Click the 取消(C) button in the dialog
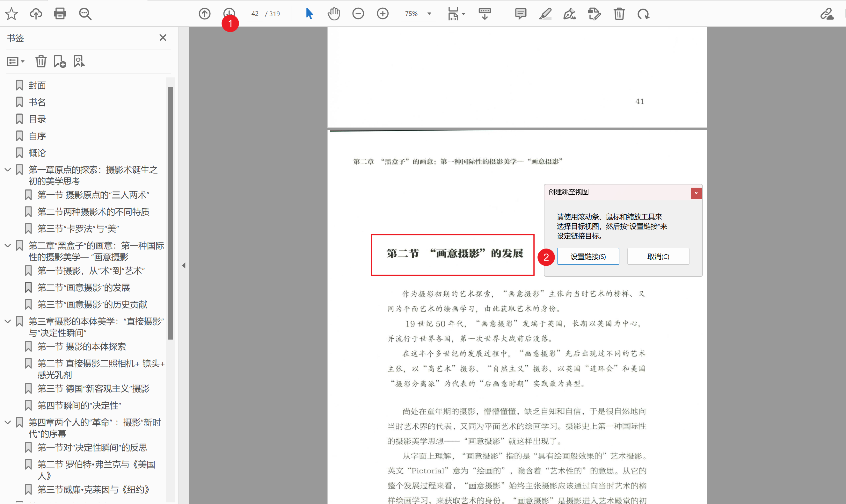The height and width of the screenshot is (504, 846). (x=658, y=256)
